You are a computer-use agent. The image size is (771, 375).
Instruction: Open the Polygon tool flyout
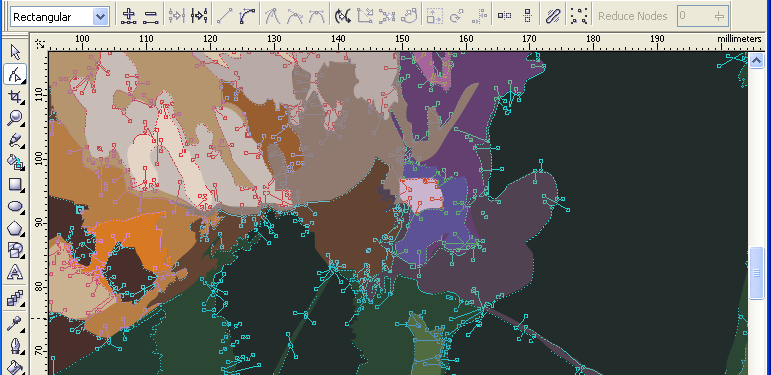[x=15, y=229]
